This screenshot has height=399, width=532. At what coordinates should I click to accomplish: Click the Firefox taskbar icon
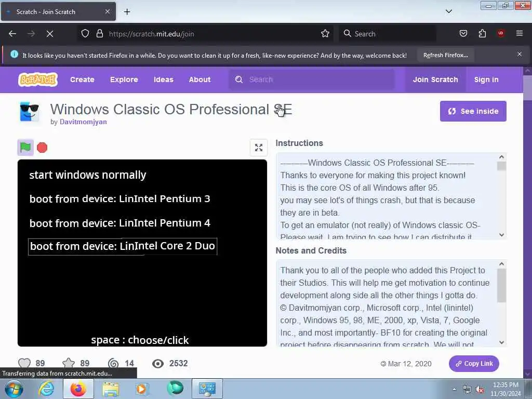(78, 389)
